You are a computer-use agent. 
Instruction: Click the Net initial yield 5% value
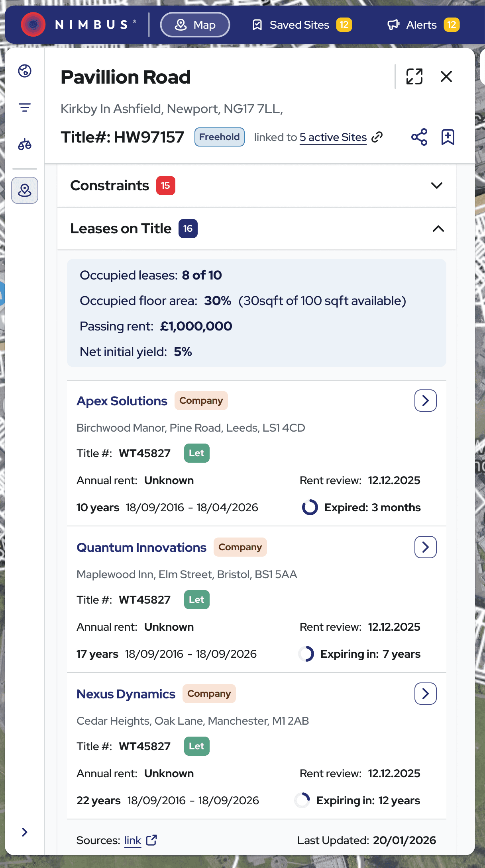point(183,352)
